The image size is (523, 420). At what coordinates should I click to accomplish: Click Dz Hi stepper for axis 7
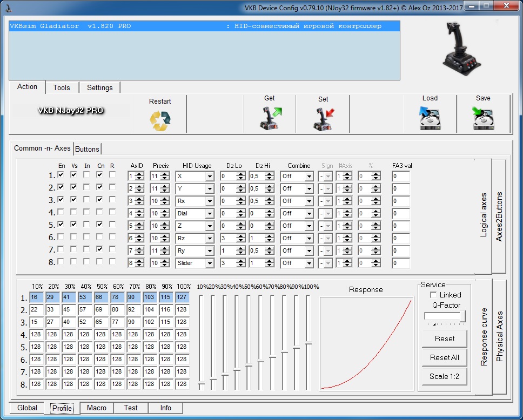270,250
